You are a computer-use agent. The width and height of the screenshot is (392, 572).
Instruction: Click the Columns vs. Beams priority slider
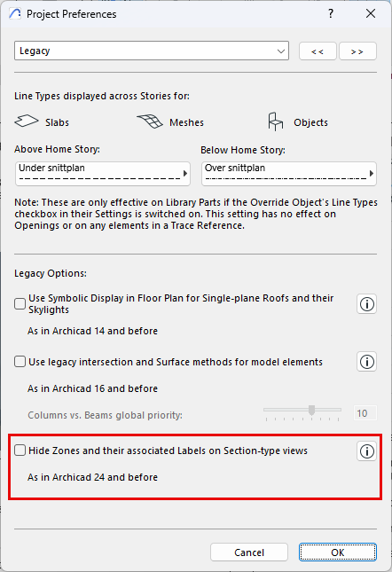point(302,412)
